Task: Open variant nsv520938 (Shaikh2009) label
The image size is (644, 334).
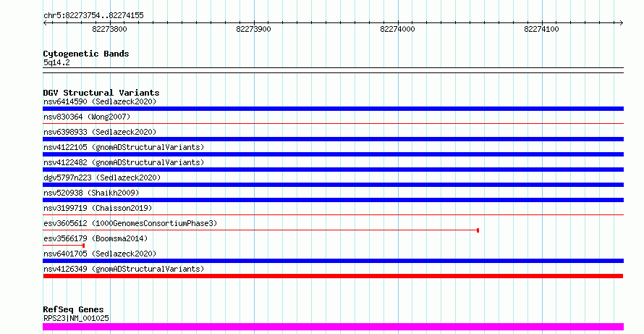Action: point(91,193)
